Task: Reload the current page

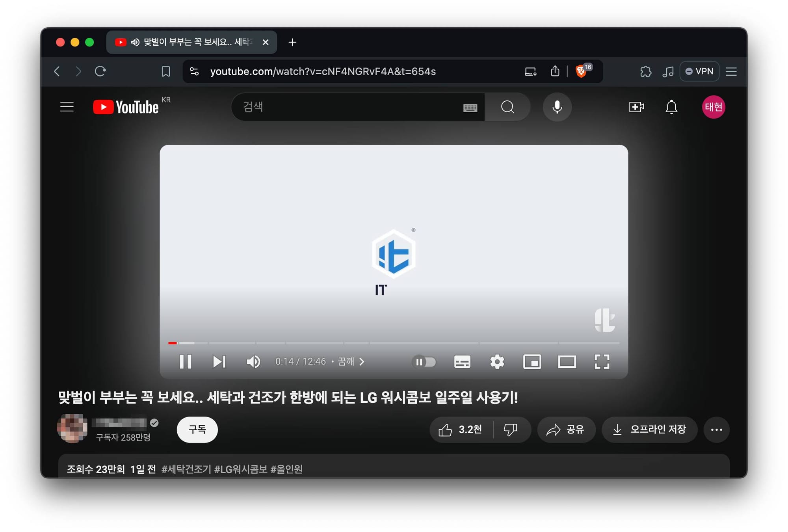Action: [x=100, y=71]
